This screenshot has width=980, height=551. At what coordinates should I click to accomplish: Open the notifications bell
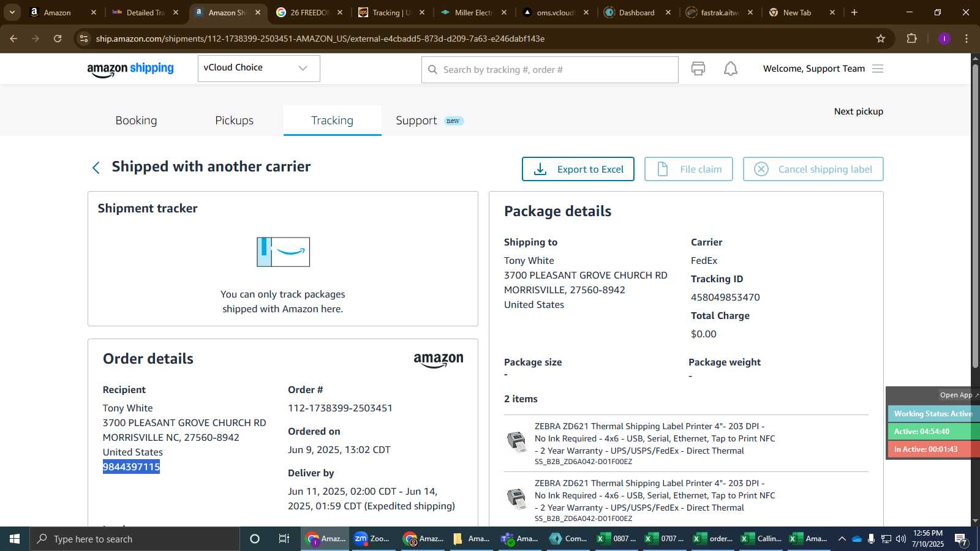pyautogui.click(x=731, y=69)
